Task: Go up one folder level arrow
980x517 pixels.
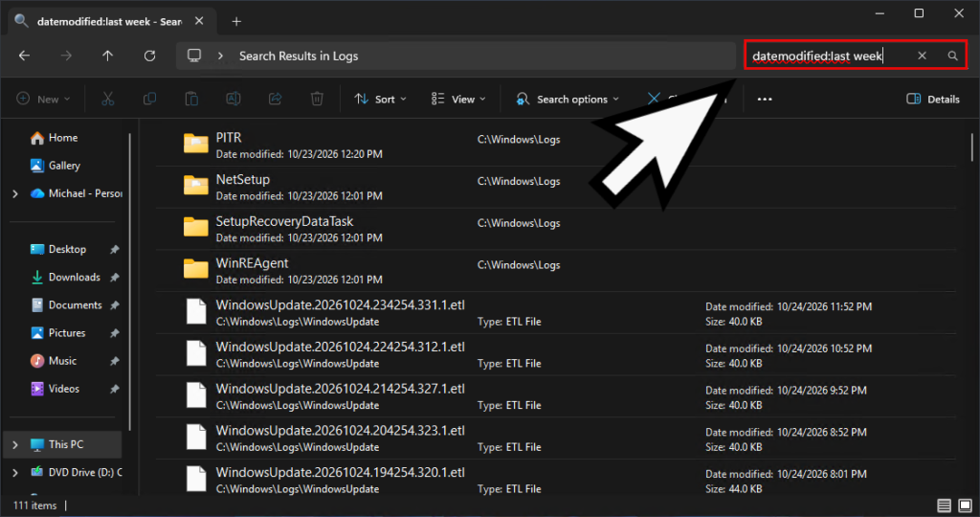Action: [107, 56]
